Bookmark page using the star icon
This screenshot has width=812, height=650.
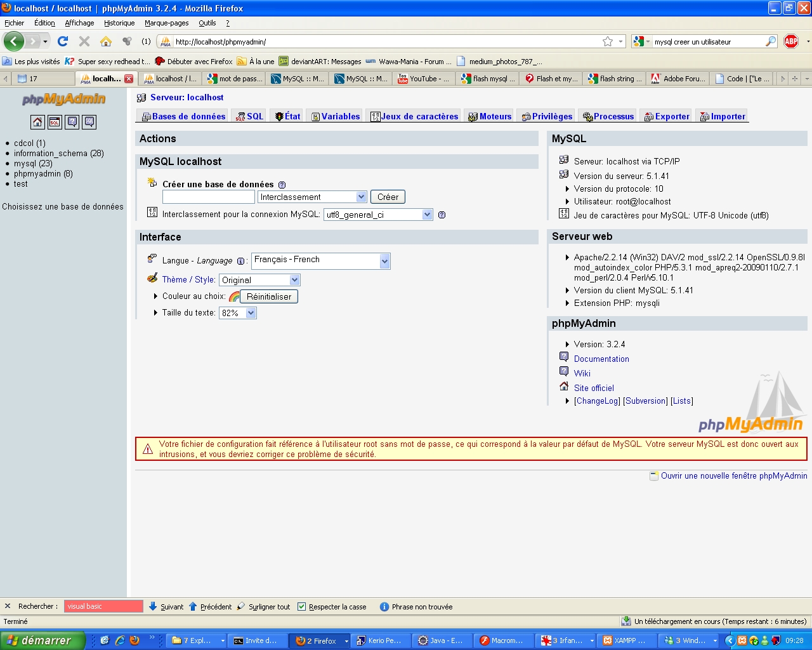point(607,41)
